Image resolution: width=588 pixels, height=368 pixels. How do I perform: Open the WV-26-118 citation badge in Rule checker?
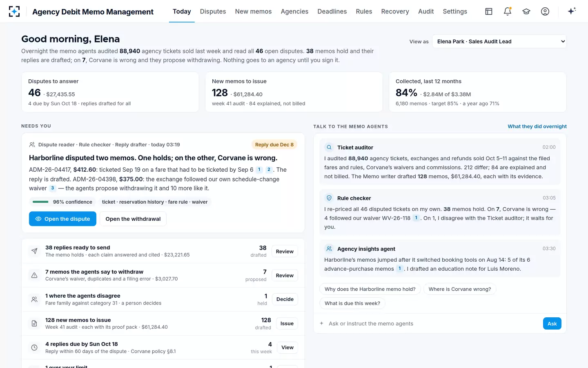click(416, 218)
